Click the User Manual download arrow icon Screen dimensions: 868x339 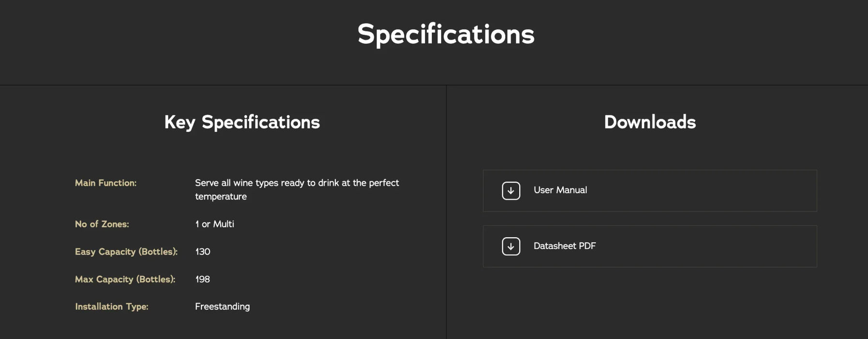pos(511,191)
